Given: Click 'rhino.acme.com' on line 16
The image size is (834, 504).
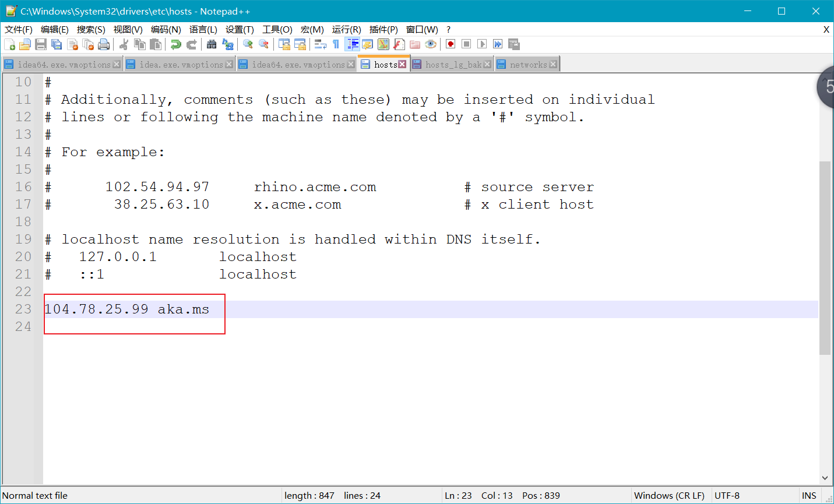Looking at the screenshot, I should coord(315,187).
